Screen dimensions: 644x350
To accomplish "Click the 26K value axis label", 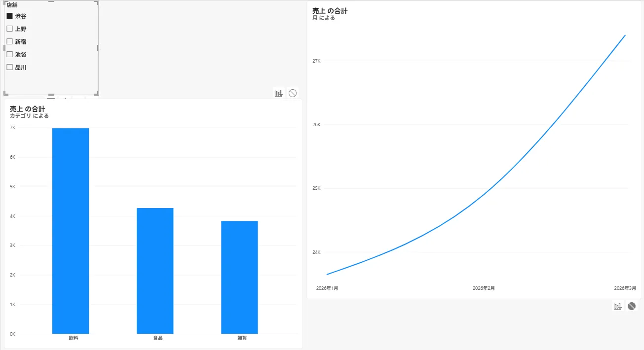I will pyautogui.click(x=316, y=125).
